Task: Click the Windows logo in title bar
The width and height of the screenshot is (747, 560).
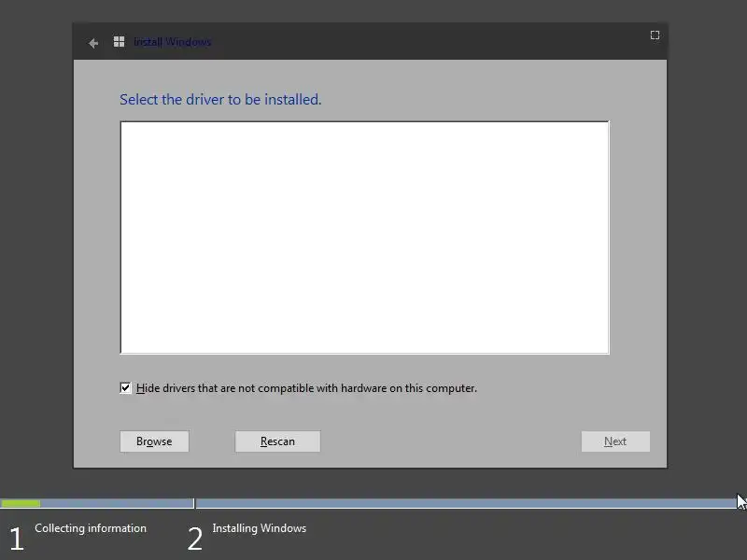Action: pos(120,42)
